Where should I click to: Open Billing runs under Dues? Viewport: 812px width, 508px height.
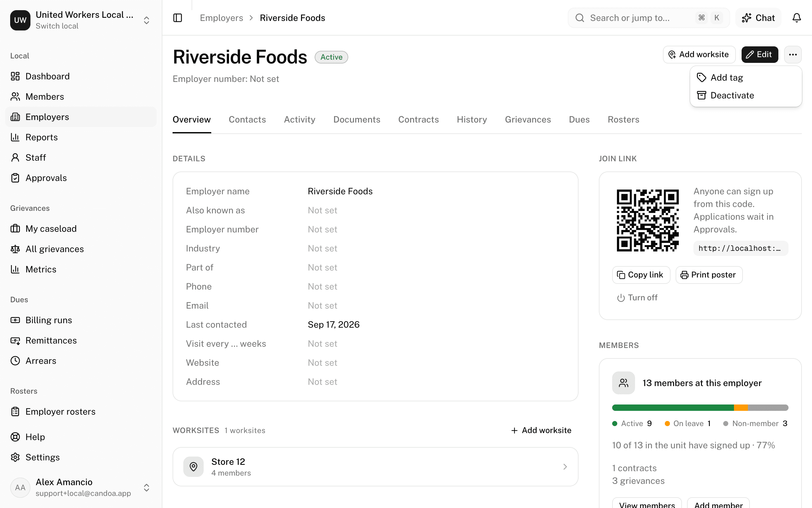[81, 320]
